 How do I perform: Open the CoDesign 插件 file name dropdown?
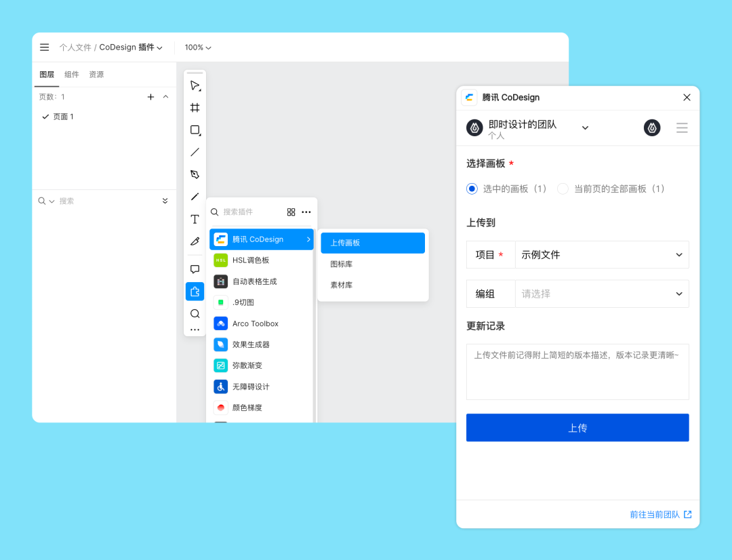coord(131,47)
